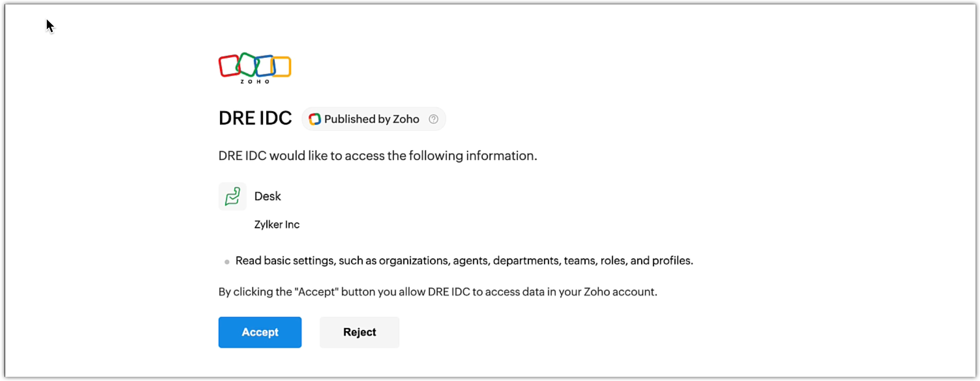Click the 'Published by Zoho' badge text
The height and width of the screenshot is (381, 980).
371,119
